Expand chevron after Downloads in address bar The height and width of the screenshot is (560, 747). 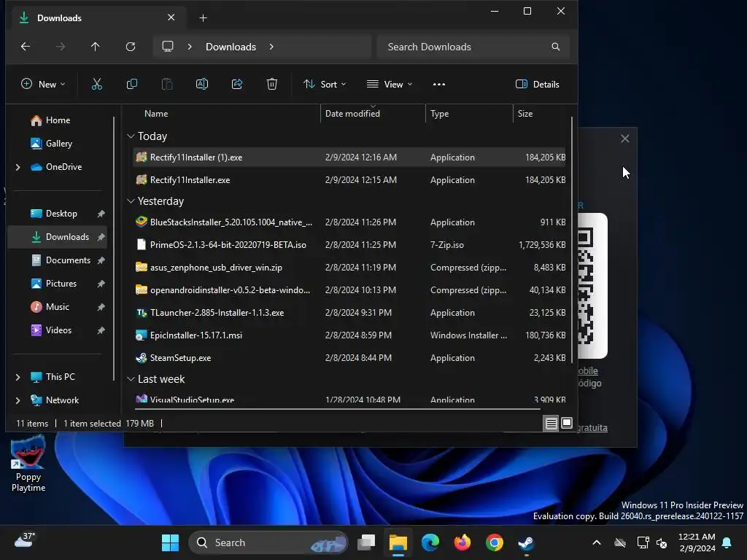tap(271, 47)
